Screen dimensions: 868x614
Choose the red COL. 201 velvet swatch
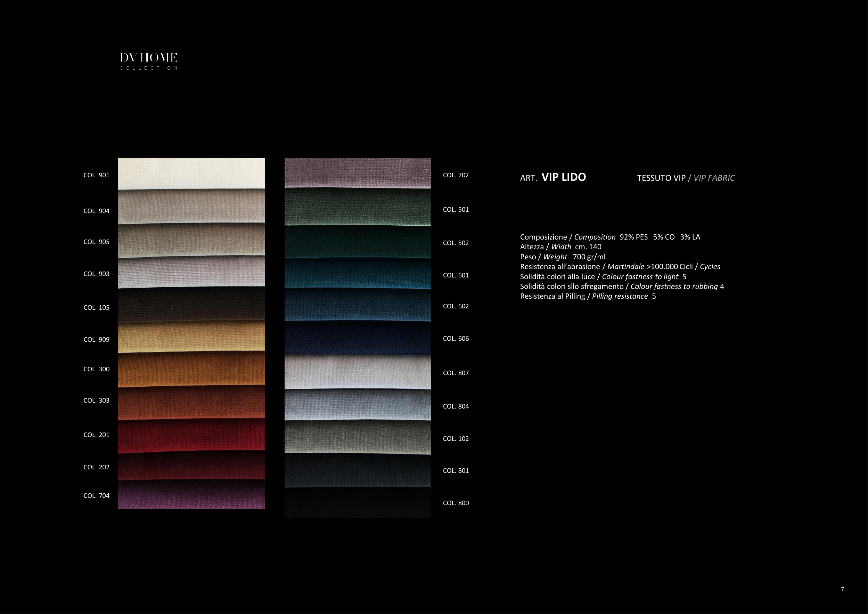(x=191, y=435)
